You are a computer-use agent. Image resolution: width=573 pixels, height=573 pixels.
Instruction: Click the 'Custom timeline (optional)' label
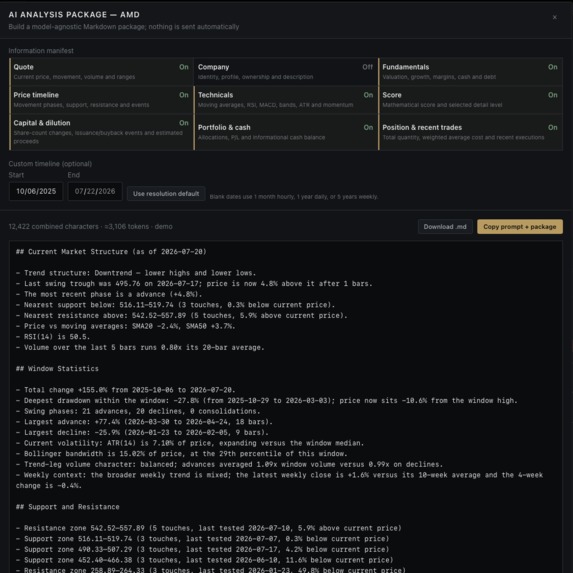50,164
